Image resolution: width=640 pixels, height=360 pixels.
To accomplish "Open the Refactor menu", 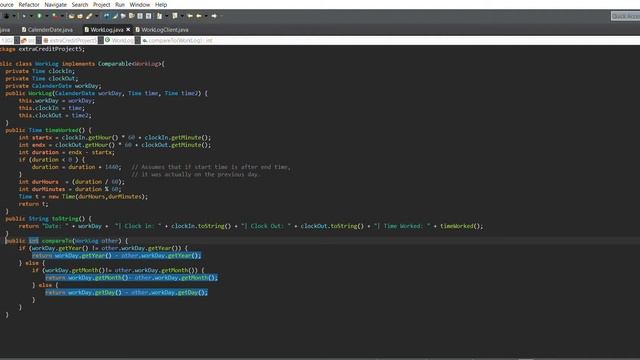I will pos(29,4).
